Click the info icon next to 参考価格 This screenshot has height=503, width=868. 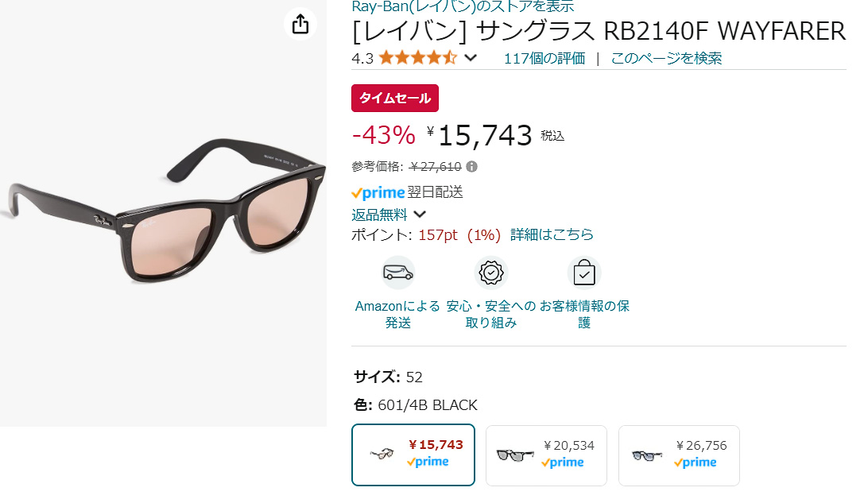coord(473,167)
